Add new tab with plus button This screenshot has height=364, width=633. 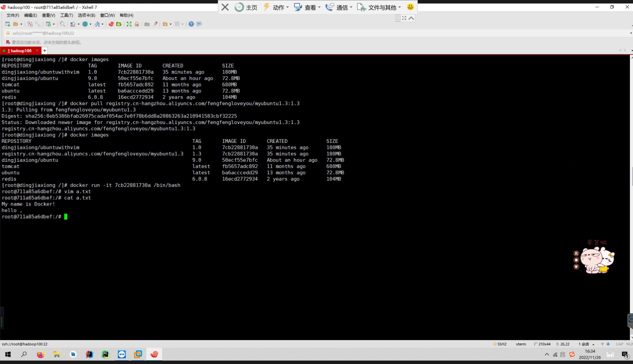tap(45, 51)
